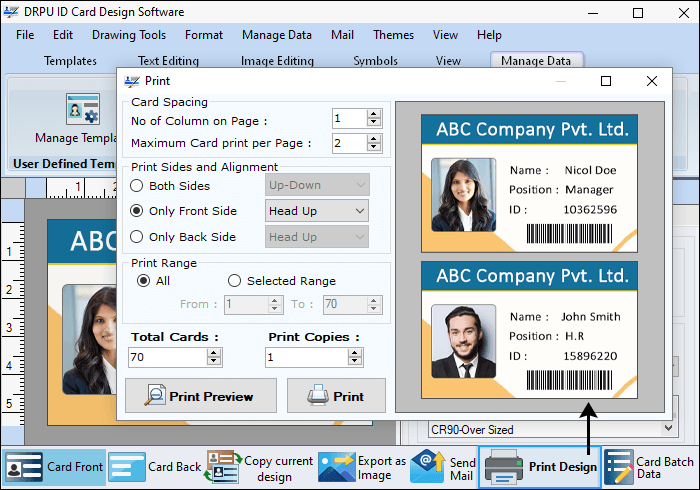The height and width of the screenshot is (490, 700).
Task: Open Card Batch Data icon
Action: click(x=619, y=467)
